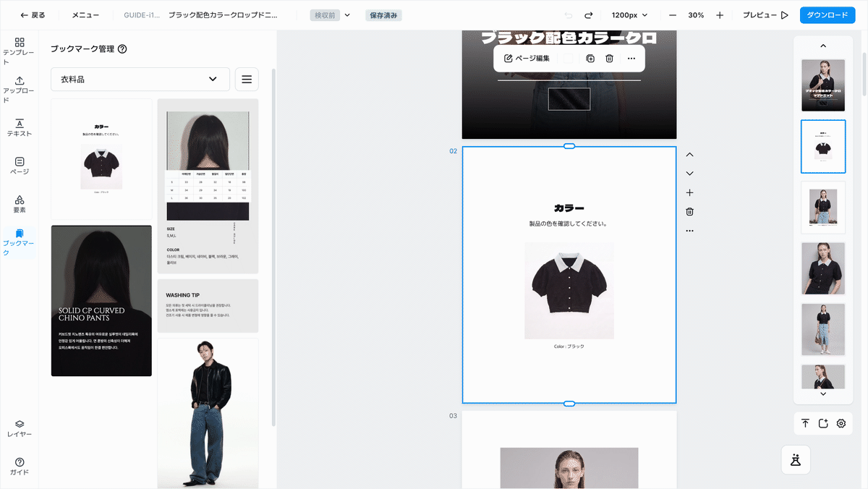Click the 保存済み saved status badge
Image resolution: width=868 pixels, height=489 pixels.
pos(384,15)
